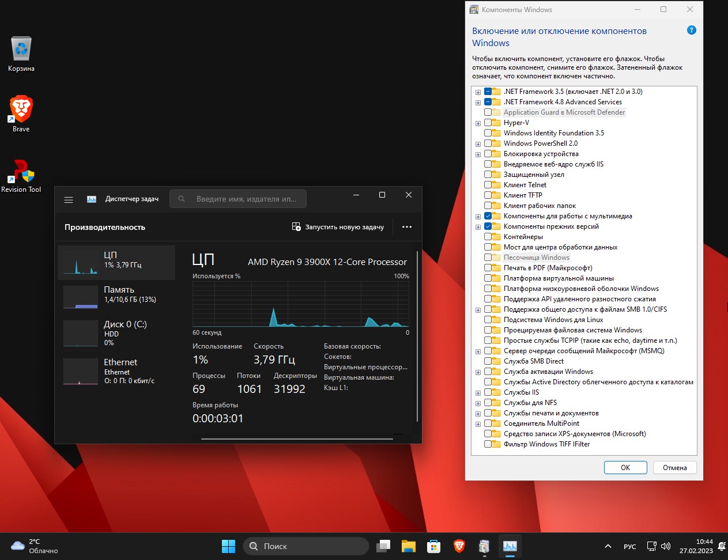Click the Windows Start button
The height and width of the screenshot is (560, 728).
point(228,546)
